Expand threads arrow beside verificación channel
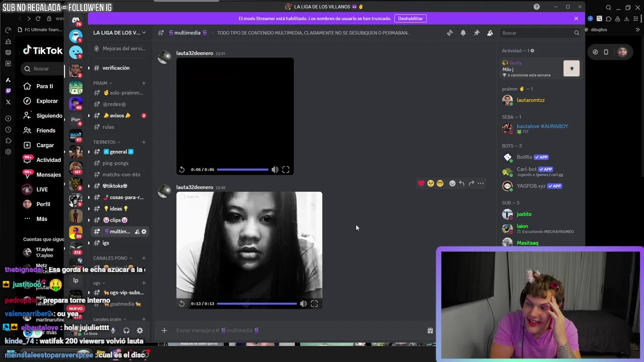The height and width of the screenshot is (362, 644). tap(89, 68)
